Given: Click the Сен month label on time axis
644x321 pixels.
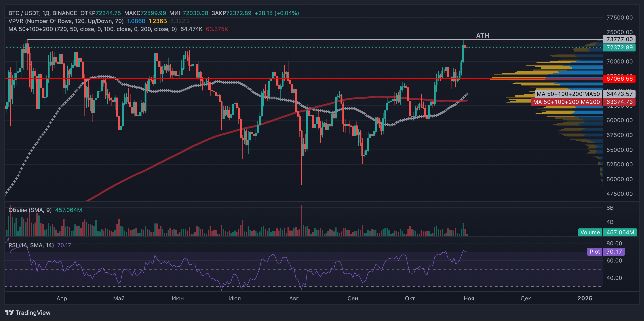Looking at the screenshot, I should pyautogui.click(x=353, y=298).
